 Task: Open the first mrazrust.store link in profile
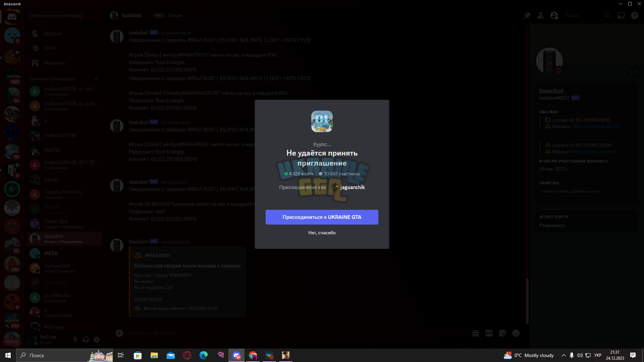(x=595, y=127)
